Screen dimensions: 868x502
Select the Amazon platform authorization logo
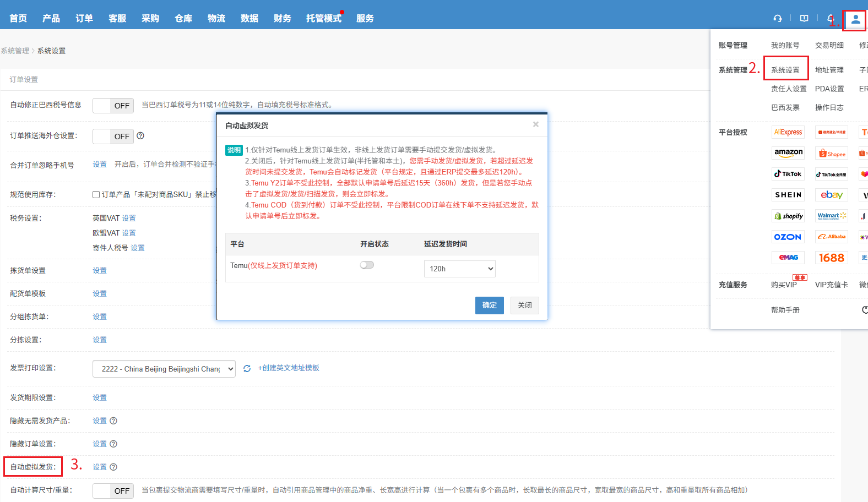click(x=788, y=152)
